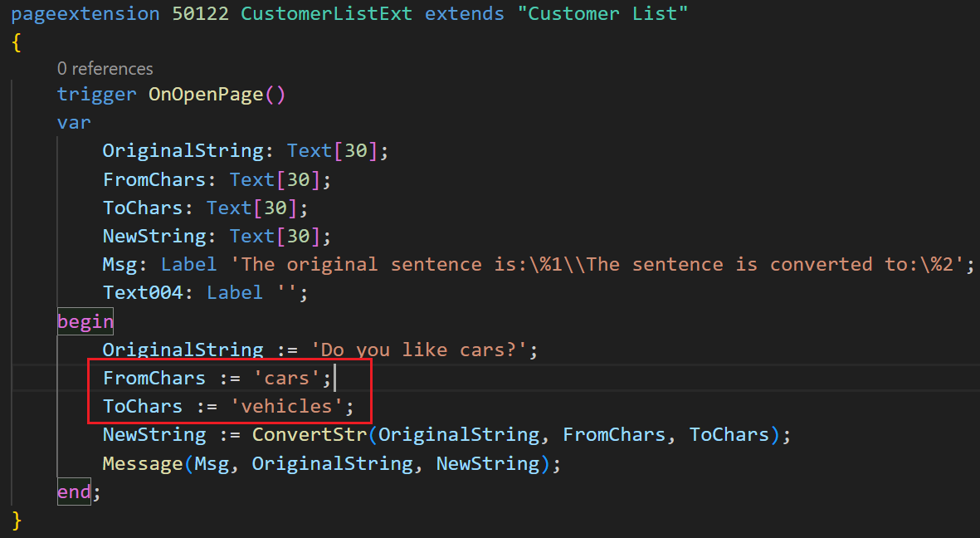This screenshot has height=538, width=980.
Task: Click the Message procedure call
Action: pyautogui.click(x=142, y=463)
